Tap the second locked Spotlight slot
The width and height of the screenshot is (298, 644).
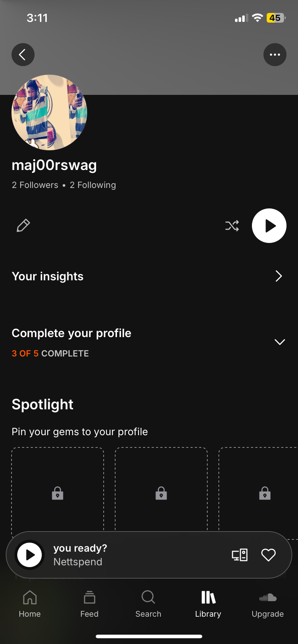[161, 493]
